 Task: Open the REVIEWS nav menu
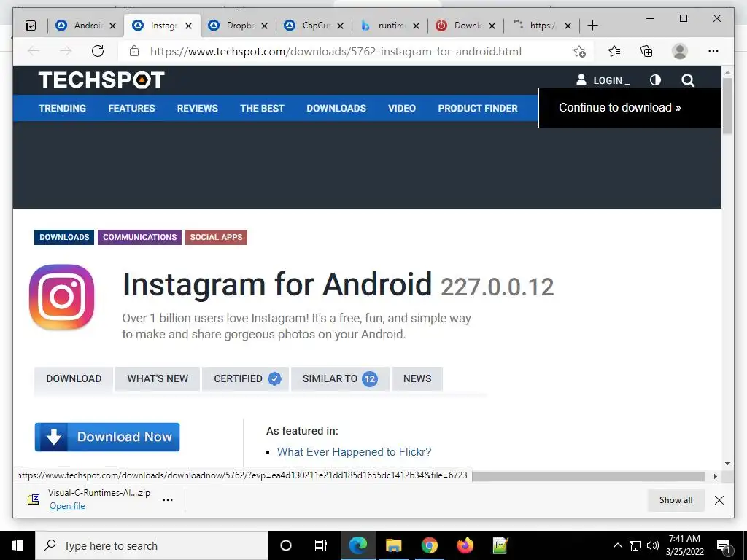tap(197, 108)
